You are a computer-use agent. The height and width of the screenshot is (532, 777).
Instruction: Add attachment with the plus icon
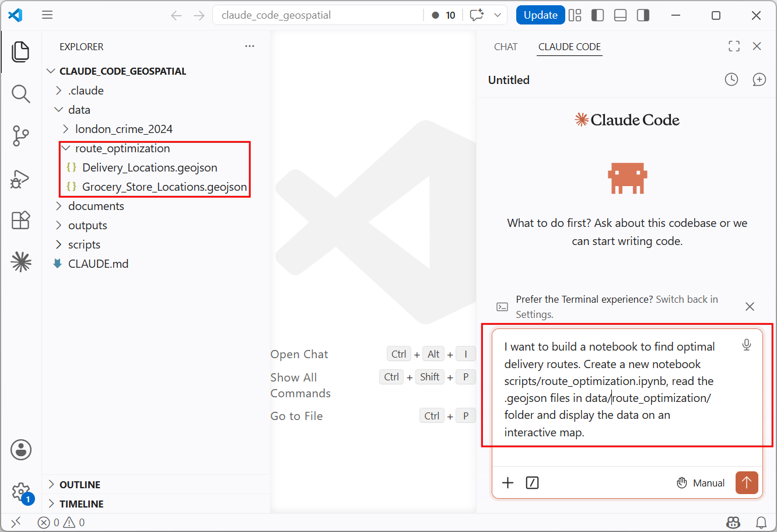[x=508, y=482]
